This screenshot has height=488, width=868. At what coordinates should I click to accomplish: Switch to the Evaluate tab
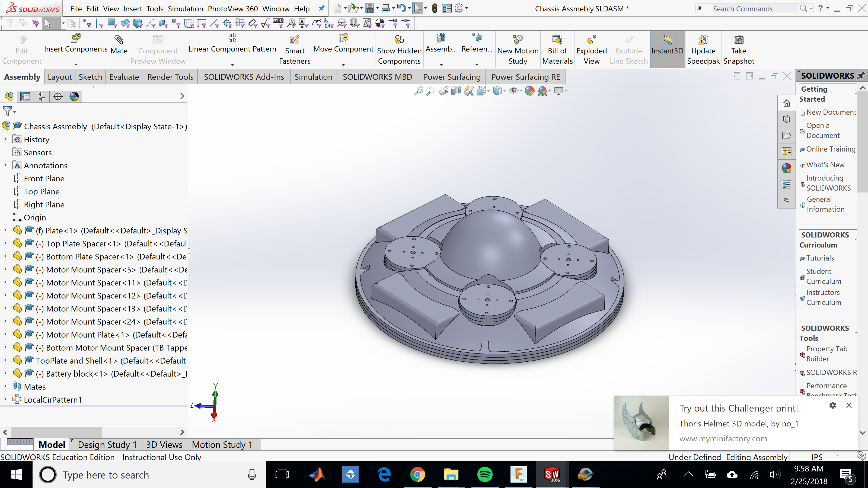coord(124,77)
